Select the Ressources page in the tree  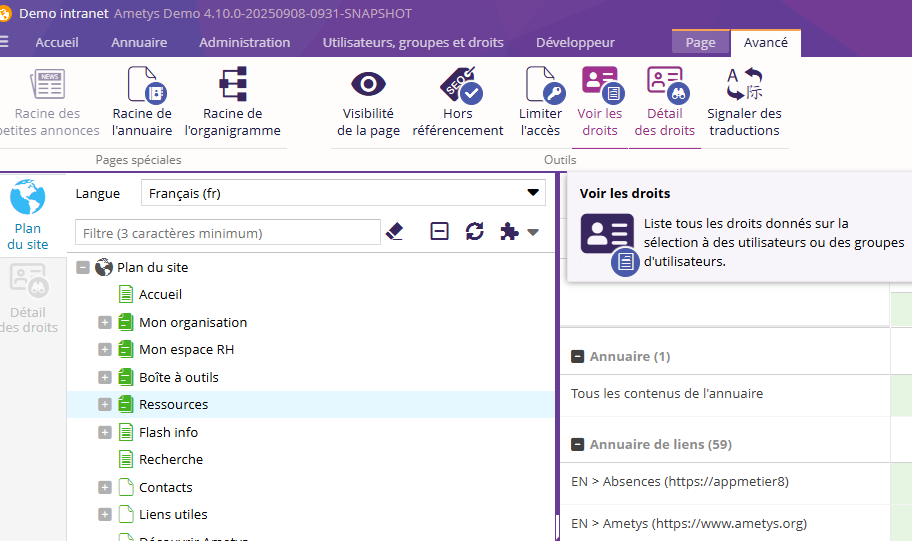point(173,405)
